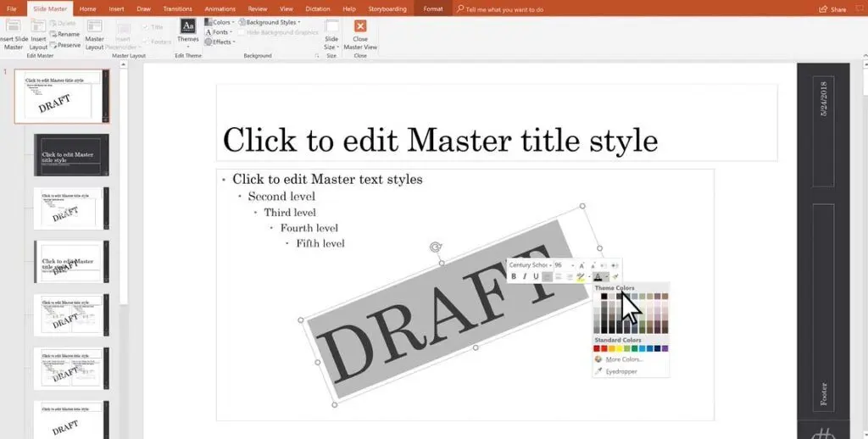Click the Font Color A icon

pos(598,276)
